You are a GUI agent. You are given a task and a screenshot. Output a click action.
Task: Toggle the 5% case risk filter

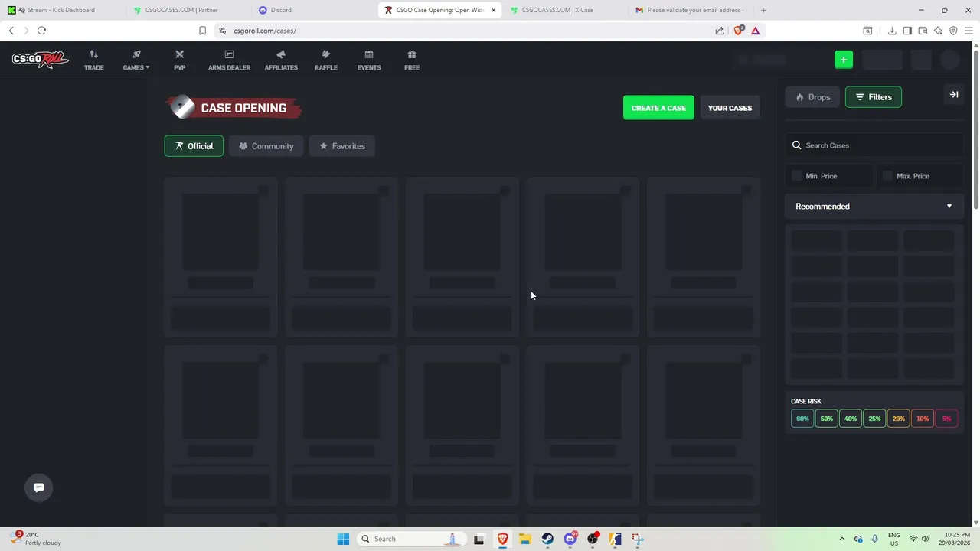(x=947, y=419)
